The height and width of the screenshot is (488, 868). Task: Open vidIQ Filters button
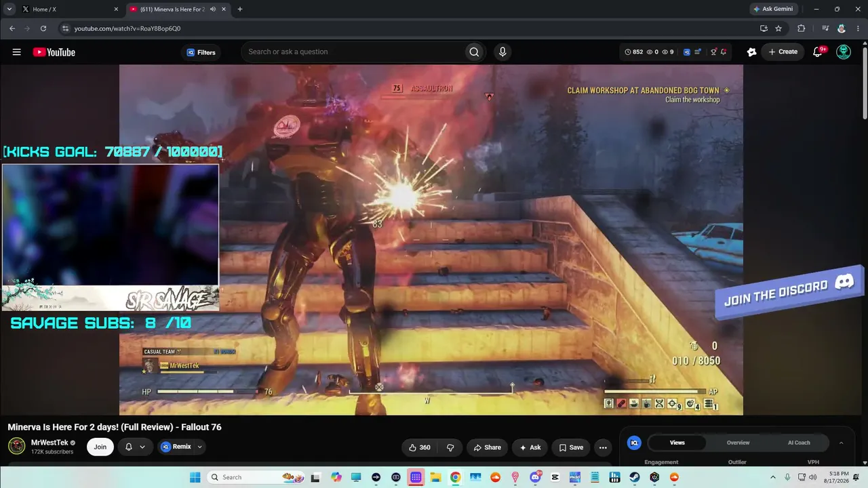click(201, 52)
